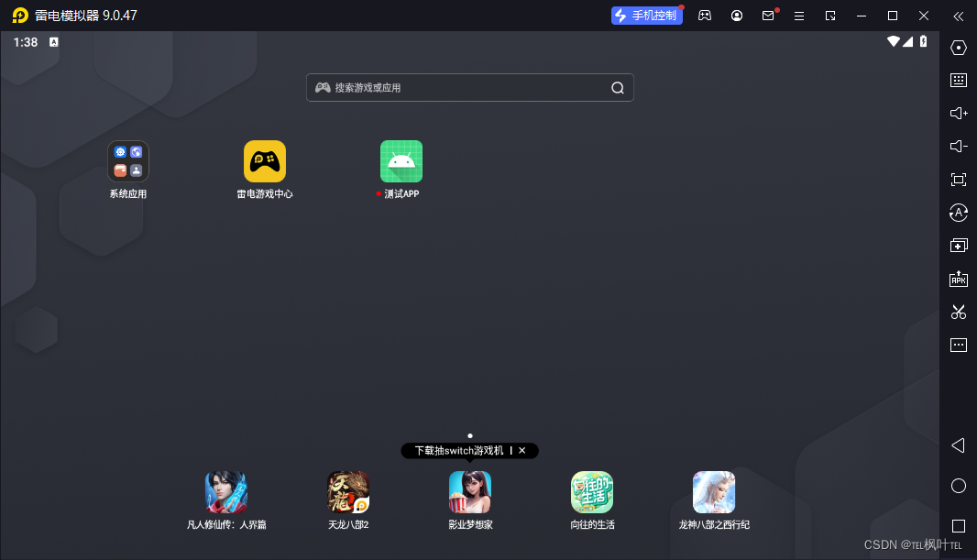Launch 影业梦想家 game

point(470,492)
